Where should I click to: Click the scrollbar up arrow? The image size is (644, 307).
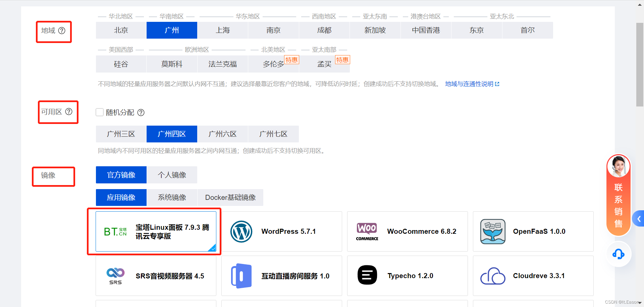[640, 4]
